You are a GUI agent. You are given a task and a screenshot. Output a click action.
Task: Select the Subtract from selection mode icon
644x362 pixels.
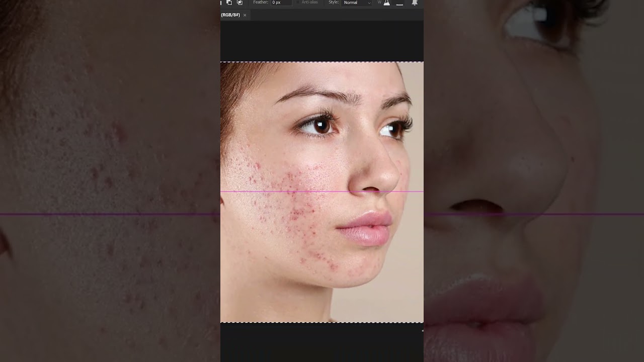pyautogui.click(x=229, y=3)
